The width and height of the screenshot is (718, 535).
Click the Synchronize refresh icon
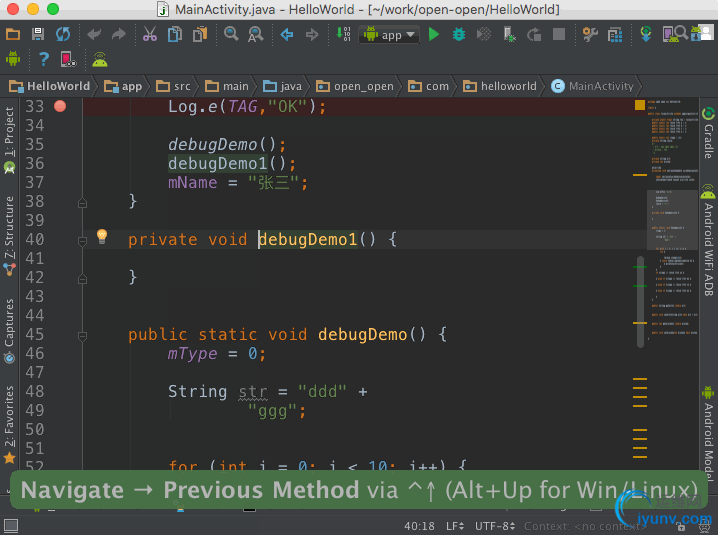[63, 34]
